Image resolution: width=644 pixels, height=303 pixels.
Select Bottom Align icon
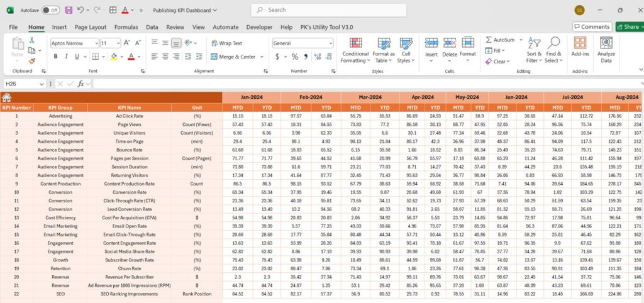(x=176, y=43)
